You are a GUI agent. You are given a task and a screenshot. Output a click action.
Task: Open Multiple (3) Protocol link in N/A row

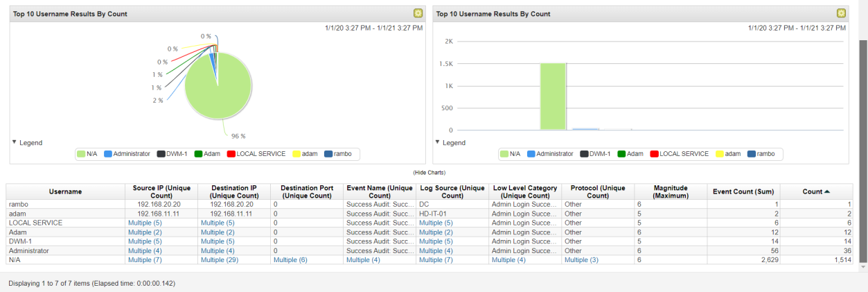click(x=581, y=259)
